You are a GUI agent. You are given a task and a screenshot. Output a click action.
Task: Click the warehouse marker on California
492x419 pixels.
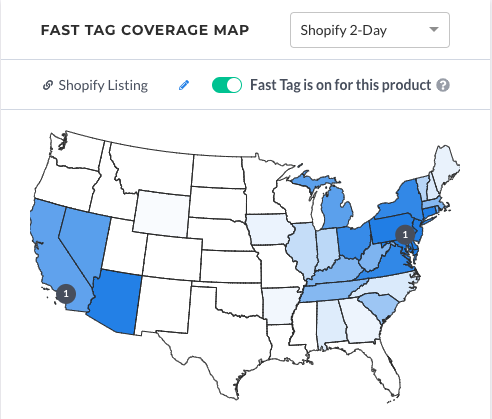(66, 294)
